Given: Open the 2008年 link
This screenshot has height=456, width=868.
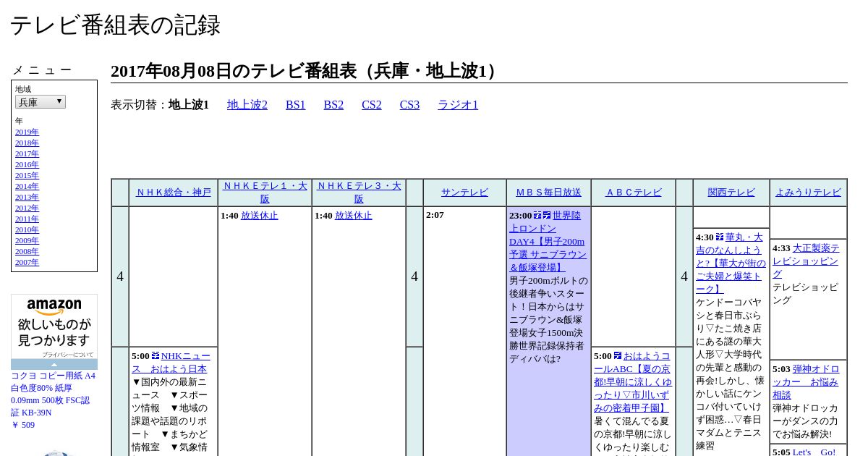Looking at the screenshot, I should tap(27, 251).
